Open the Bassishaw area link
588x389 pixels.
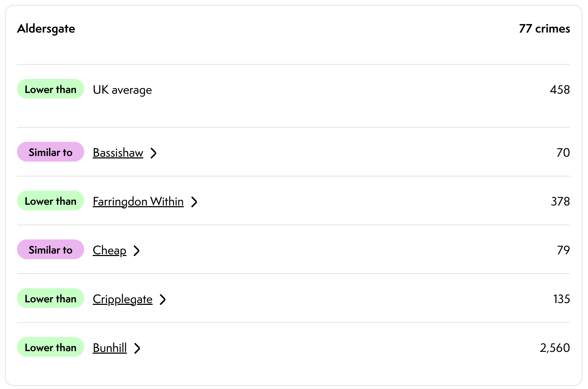pos(118,153)
